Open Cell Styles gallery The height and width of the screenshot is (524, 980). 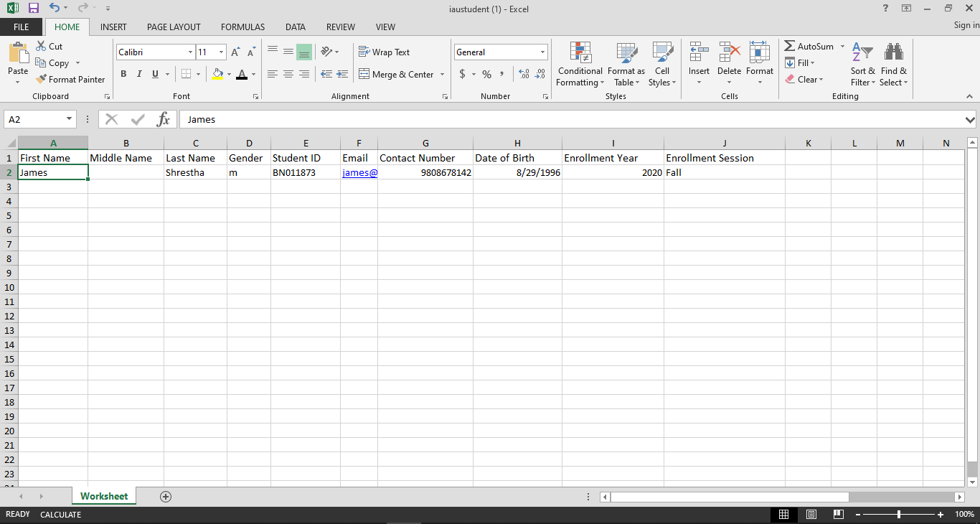[662, 64]
